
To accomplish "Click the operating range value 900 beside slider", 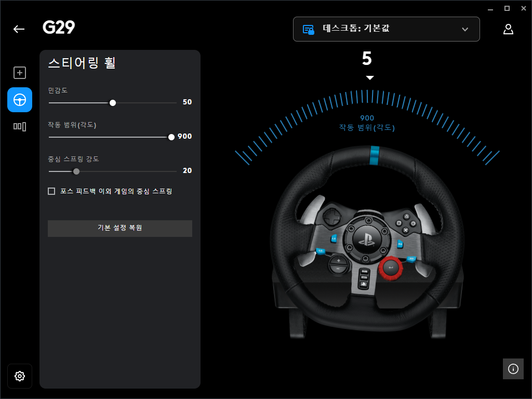I will click(x=185, y=136).
